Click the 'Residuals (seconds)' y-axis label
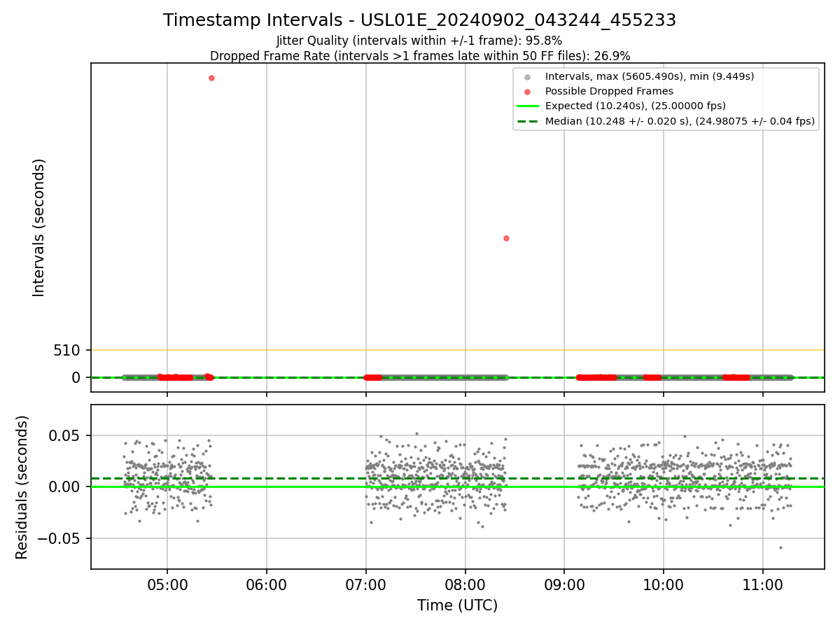This screenshot has width=840, height=630. [22, 487]
